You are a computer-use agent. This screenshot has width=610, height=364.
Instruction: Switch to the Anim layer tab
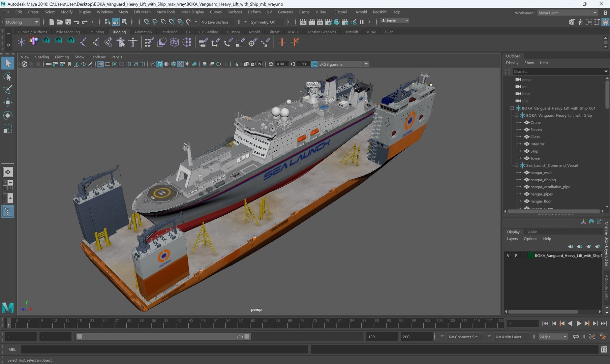(x=532, y=232)
